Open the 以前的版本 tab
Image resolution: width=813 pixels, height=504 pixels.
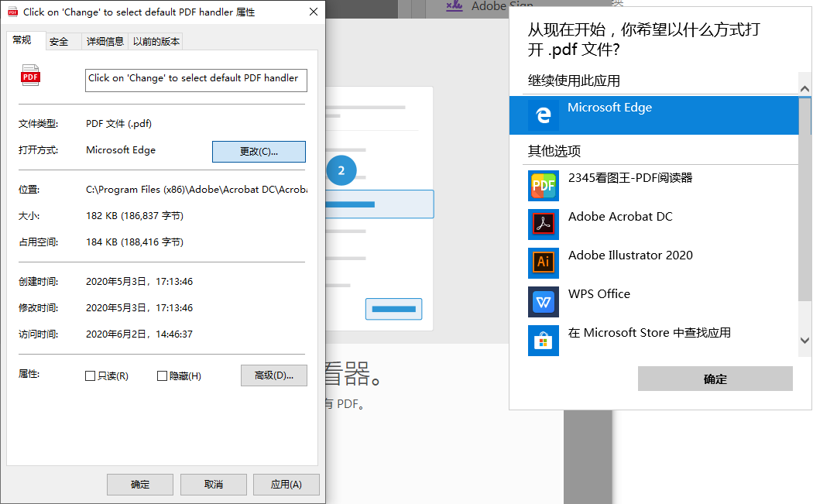click(156, 42)
